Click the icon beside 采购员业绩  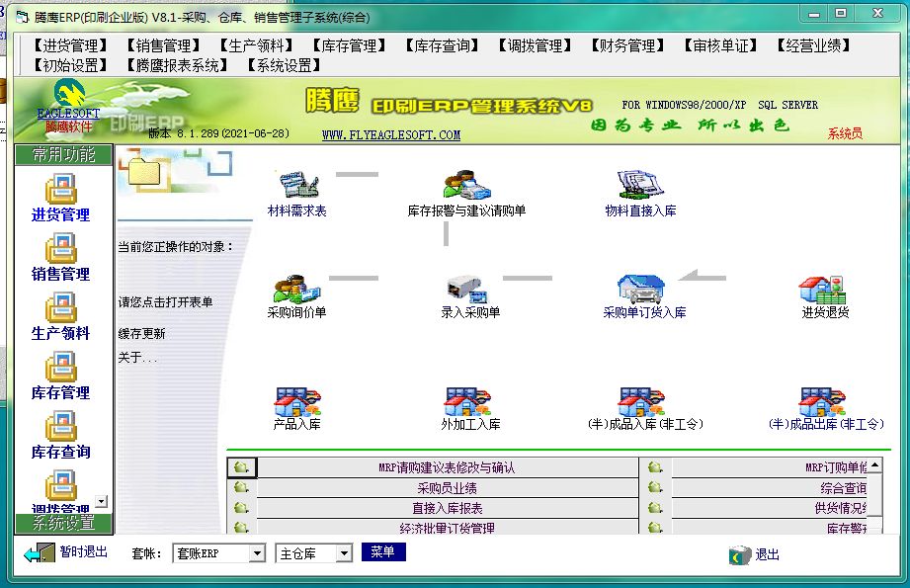coord(241,487)
